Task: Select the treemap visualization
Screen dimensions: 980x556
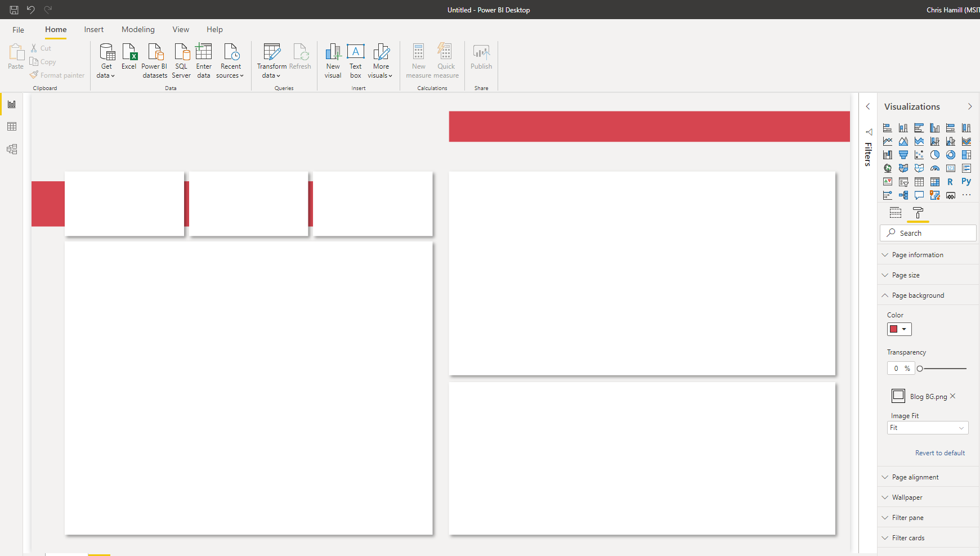Action: pos(966,155)
